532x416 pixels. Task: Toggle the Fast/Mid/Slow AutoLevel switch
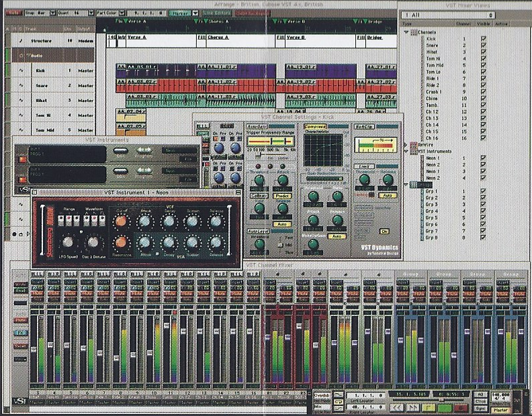click(280, 245)
